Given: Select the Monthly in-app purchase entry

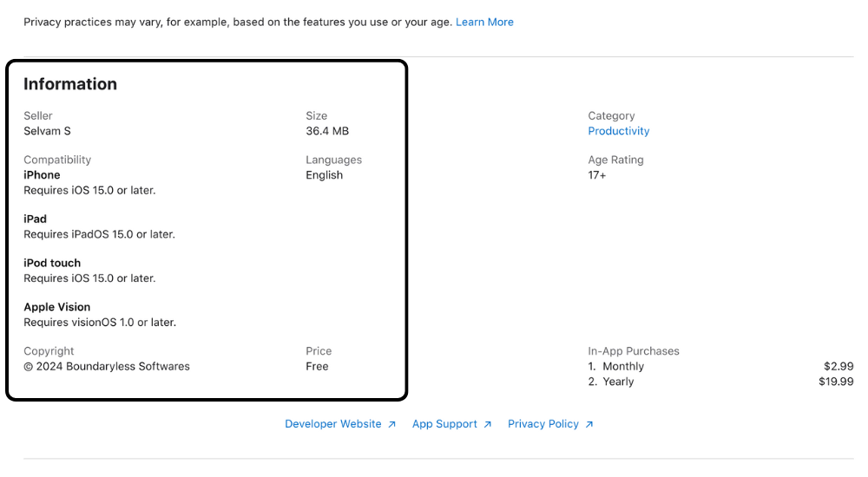Looking at the screenshot, I should 623,367.
